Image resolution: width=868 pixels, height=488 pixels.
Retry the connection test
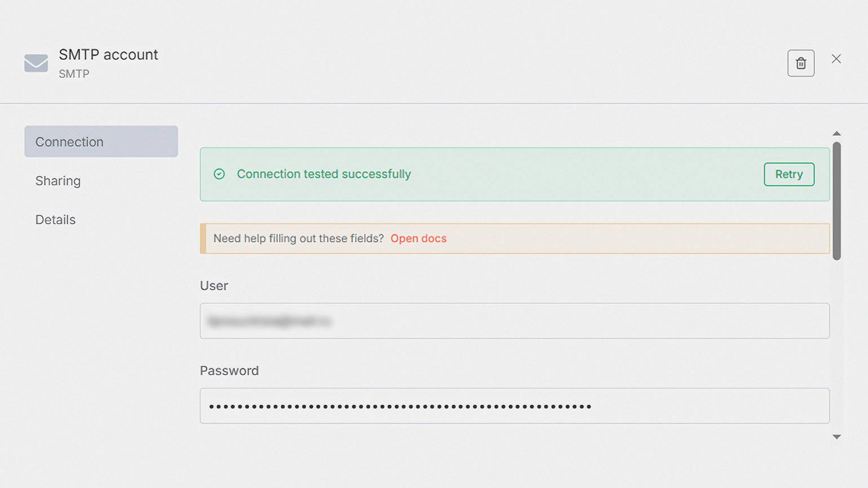pyautogui.click(x=789, y=174)
